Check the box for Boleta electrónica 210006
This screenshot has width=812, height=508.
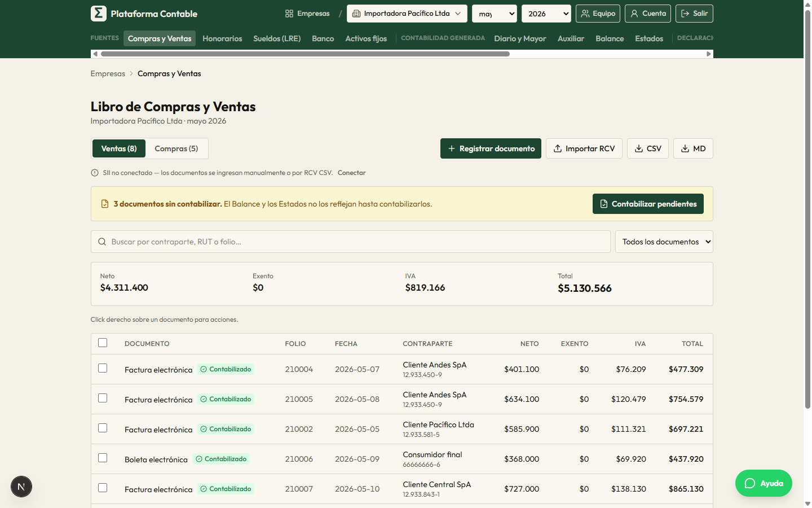tap(103, 458)
